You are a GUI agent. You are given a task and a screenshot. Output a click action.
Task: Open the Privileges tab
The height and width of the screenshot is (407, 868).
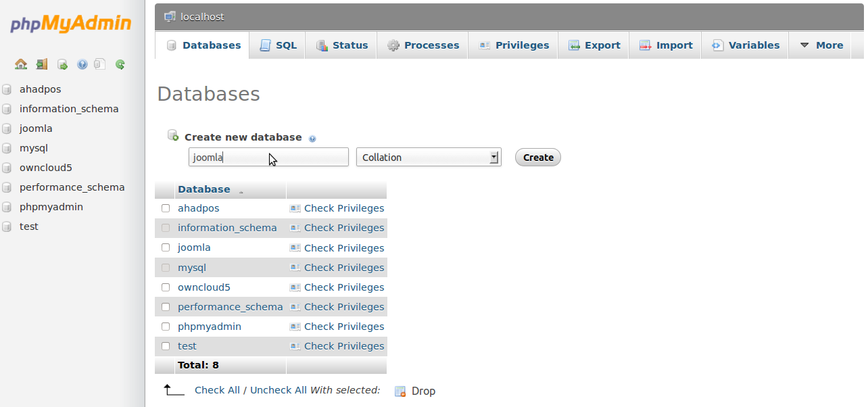click(514, 45)
